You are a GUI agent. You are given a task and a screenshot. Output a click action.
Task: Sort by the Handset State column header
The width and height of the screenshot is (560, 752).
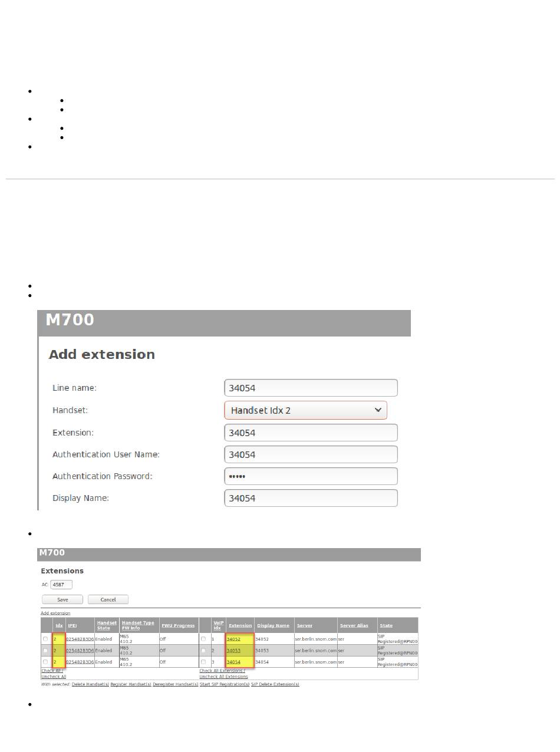point(107,625)
